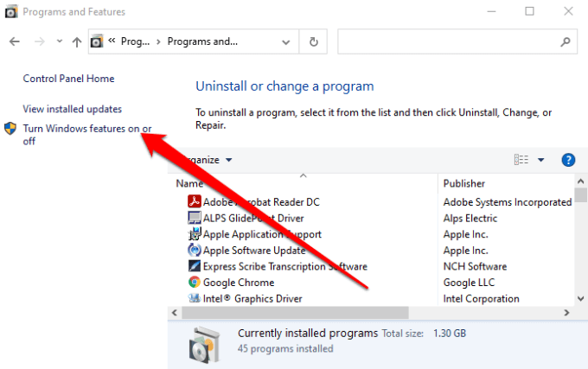Click the Apple Software Update icon
Screen dimensions: 588x369
click(x=195, y=251)
